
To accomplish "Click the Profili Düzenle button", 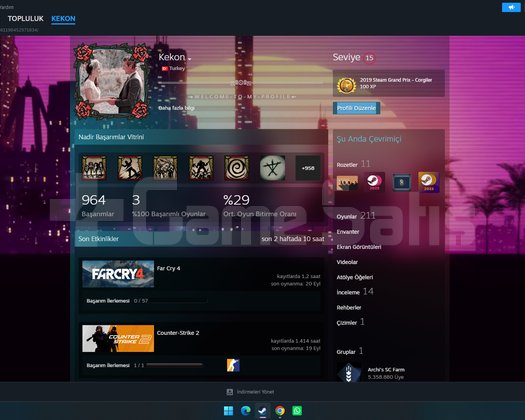I will 356,108.
